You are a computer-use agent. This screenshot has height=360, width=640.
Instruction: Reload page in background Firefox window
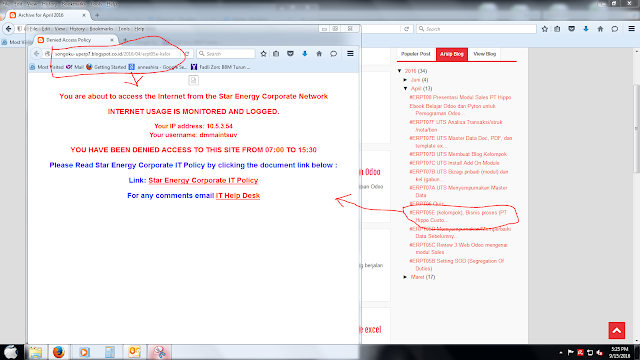click(x=406, y=29)
